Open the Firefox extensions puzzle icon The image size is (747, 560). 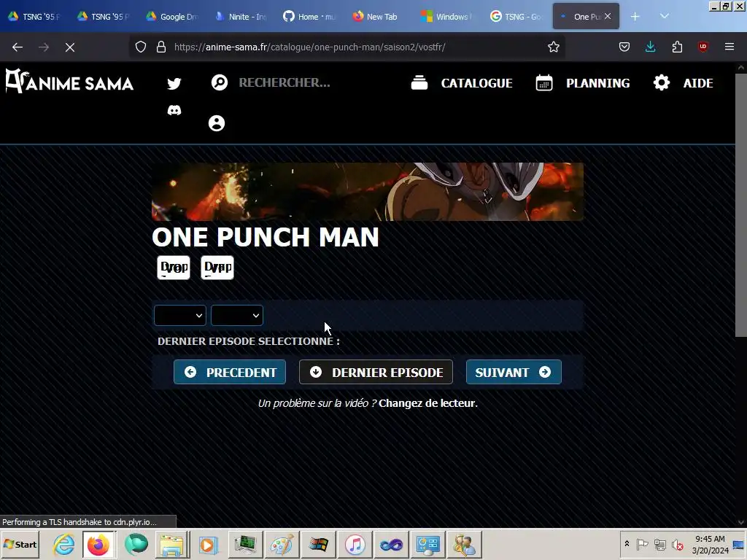tap(677, 47)
